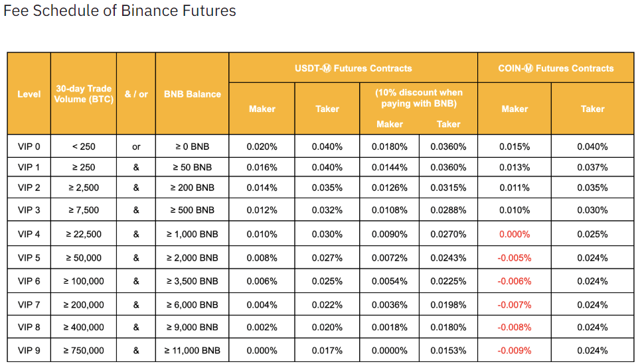Click the red -0.009% maker fee value

(x=514, y=350)
